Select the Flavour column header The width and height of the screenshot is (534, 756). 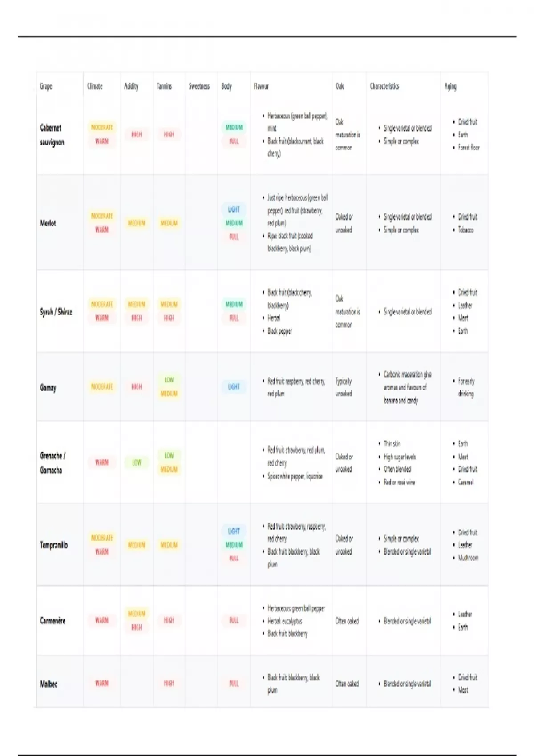(x=261, y=86)
